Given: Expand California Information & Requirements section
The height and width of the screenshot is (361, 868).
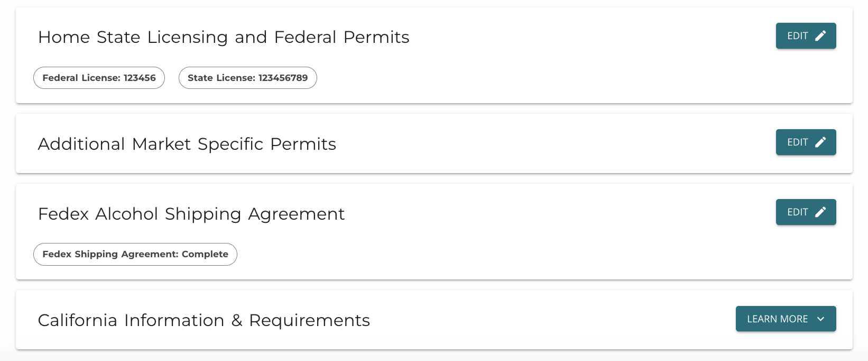Looking at the screenshot, I should [x=786, y=319].
